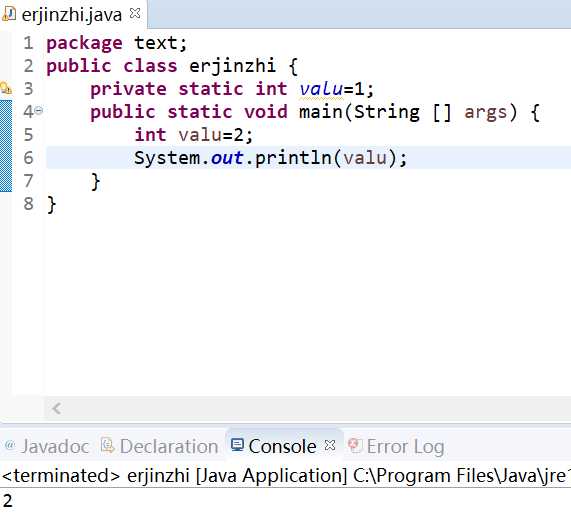Viewport: 571px width, 515px height.
Task: Close the erjinzhi.java editor tab
Action: 135,13
